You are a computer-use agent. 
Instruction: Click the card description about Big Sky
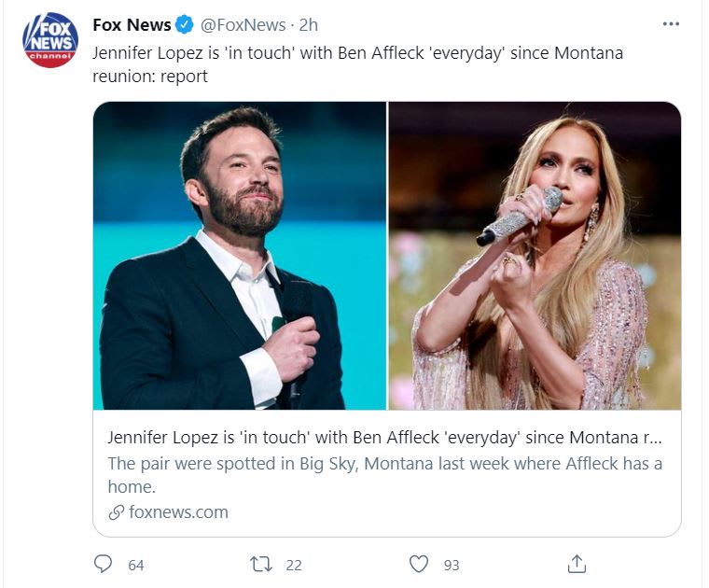[x=385, y=474]
